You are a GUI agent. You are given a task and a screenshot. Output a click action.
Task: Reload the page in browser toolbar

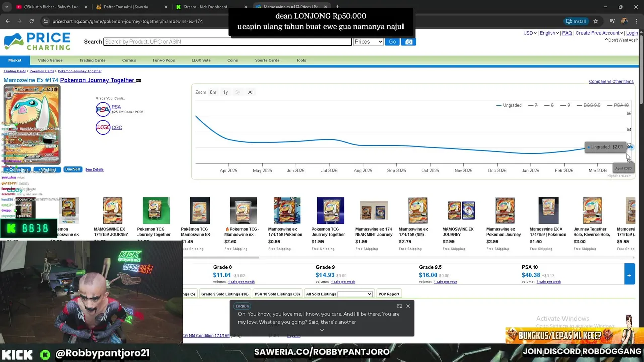(31, 21)
